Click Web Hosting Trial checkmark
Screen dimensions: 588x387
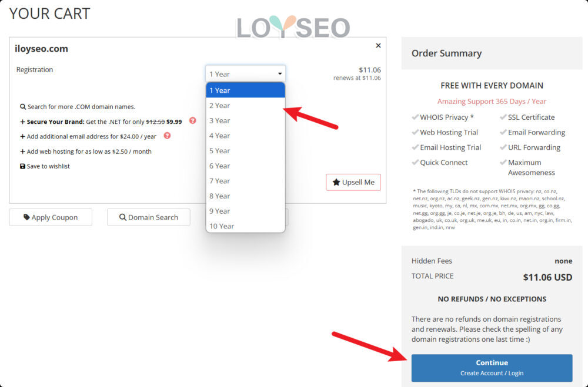click(415, 132)
